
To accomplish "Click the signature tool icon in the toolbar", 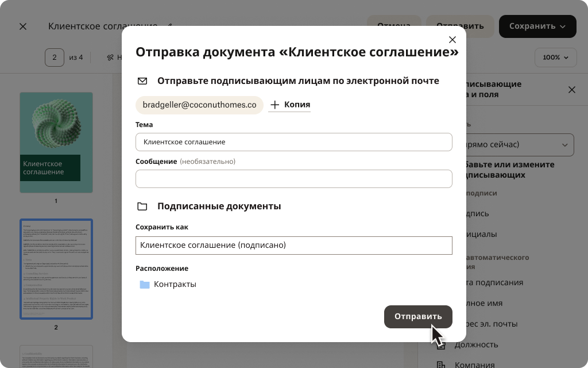I will [x=110, y=57].
